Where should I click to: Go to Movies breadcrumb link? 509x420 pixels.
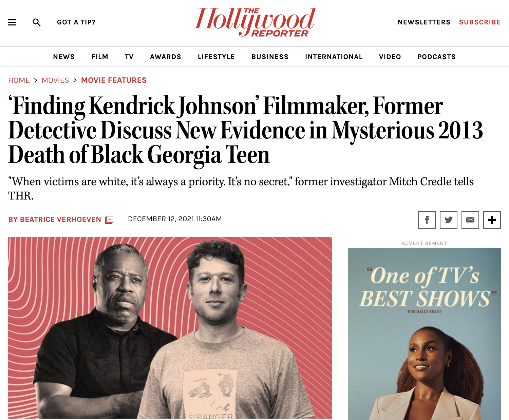pos(55,80)
